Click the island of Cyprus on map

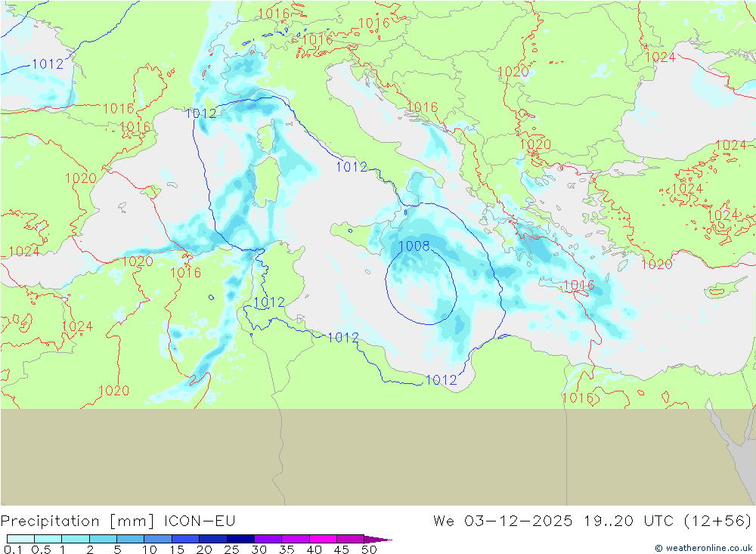(x=720, y=289)
